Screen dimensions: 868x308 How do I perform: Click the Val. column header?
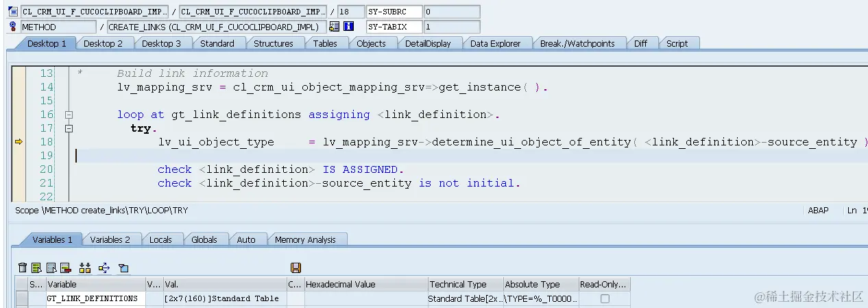pyautogui.click(x=225, y=284)
